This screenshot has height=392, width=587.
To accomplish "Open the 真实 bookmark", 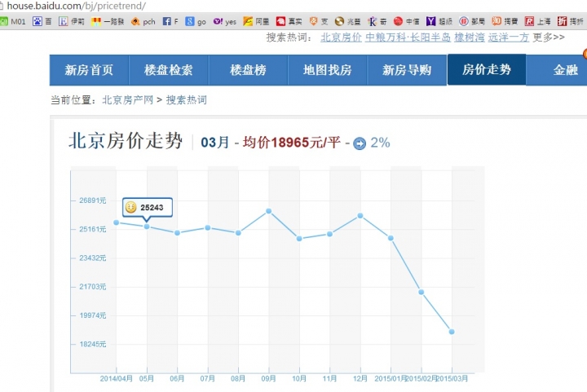I will tap(289, 21).
